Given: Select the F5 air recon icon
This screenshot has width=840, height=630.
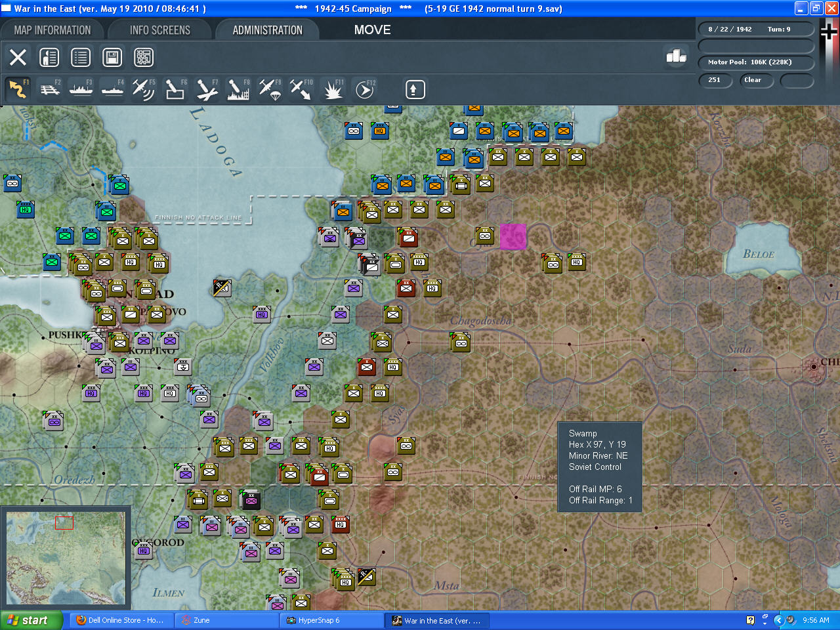Looking at the screenshot, I should tap(144, 89).
